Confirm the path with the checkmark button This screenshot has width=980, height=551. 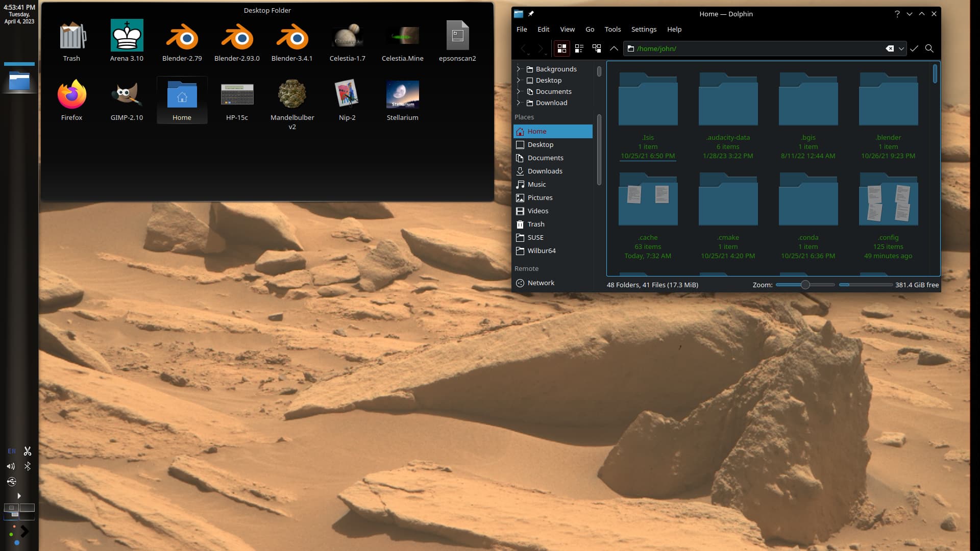(914, 48)
